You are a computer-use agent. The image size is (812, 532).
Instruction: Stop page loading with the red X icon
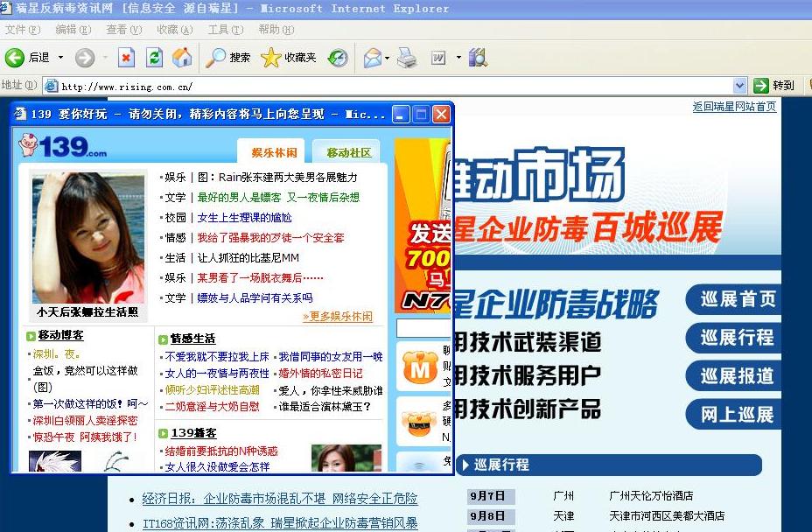point(126,58)
